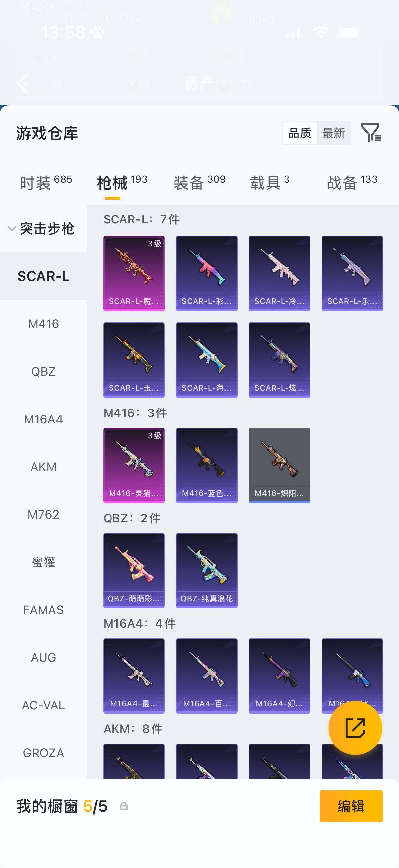Image resolution: width=399 pixels, height=868 pixels.
Task: Open the filter icon next to 最新
Action: click(x=371, y=132)
